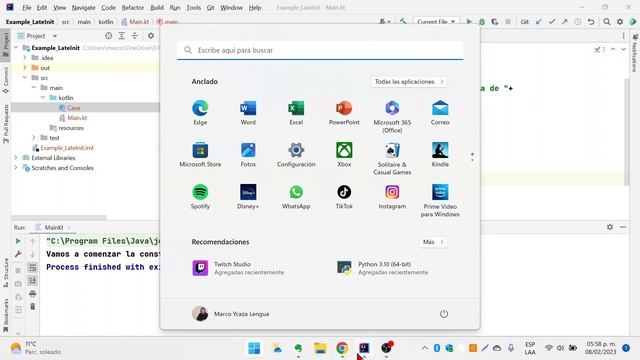
Task: Launch PowerPoint from pinned apps
Action: (x=344, y=112)
